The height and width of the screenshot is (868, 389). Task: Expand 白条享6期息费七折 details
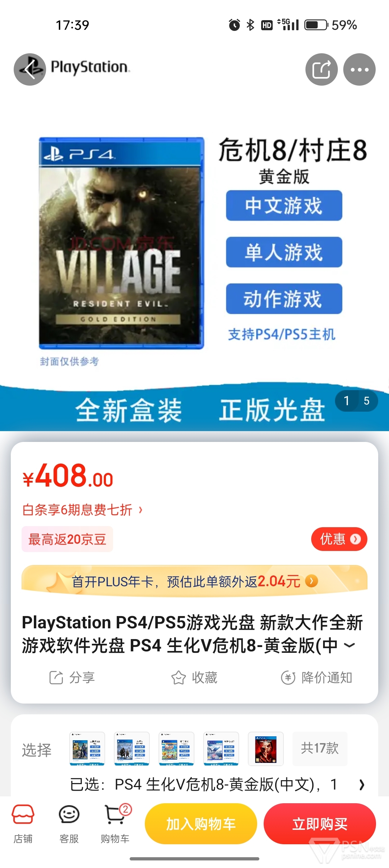pyautogui.click(x=82, y=510)
